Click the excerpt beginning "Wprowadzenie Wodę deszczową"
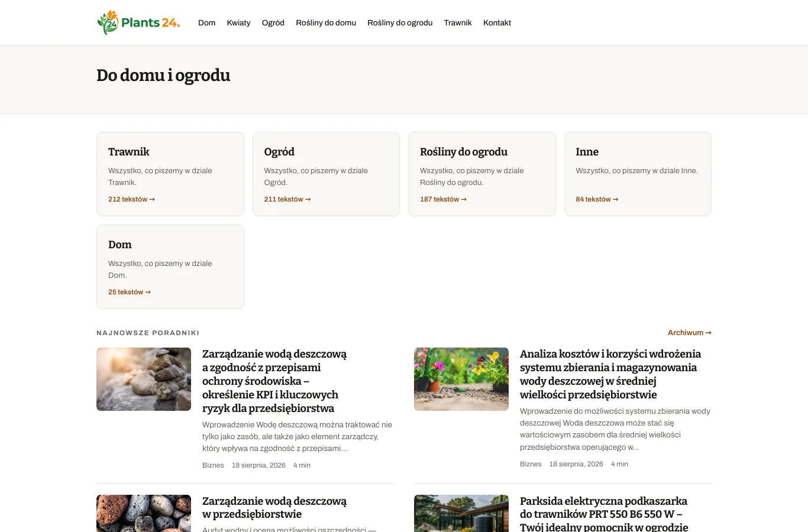 click(x=298, y=436)
